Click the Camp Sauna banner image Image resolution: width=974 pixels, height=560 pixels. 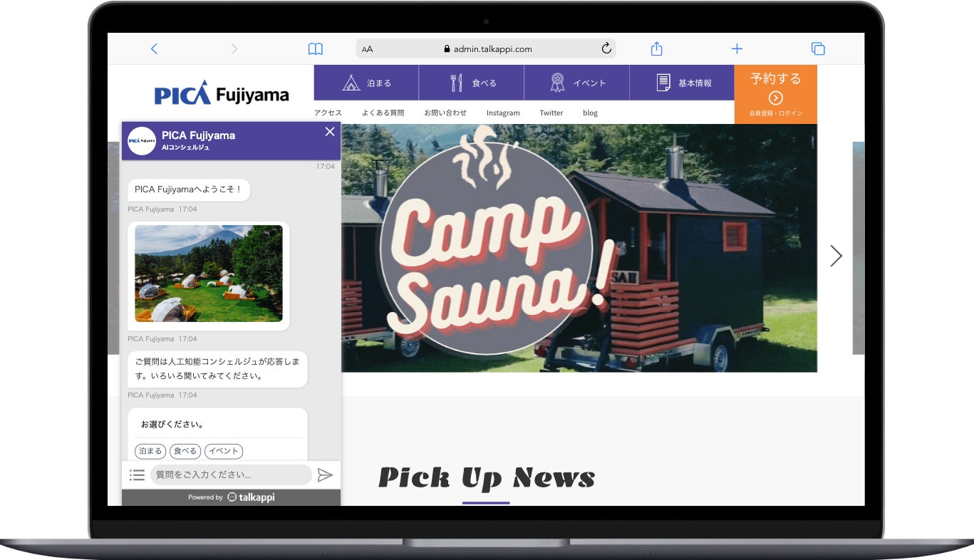click(x=579, y=248)
